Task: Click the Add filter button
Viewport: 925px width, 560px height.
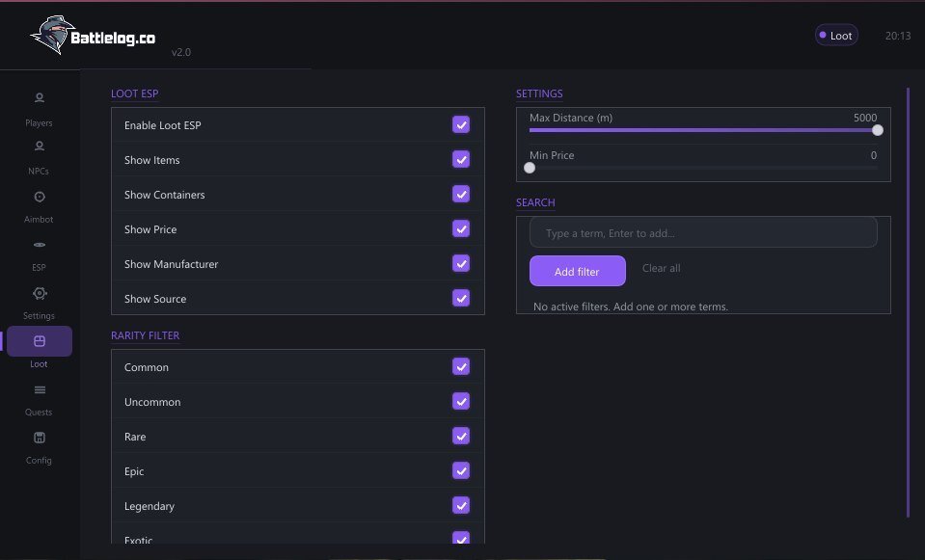Action: click(x=578, y=271)
